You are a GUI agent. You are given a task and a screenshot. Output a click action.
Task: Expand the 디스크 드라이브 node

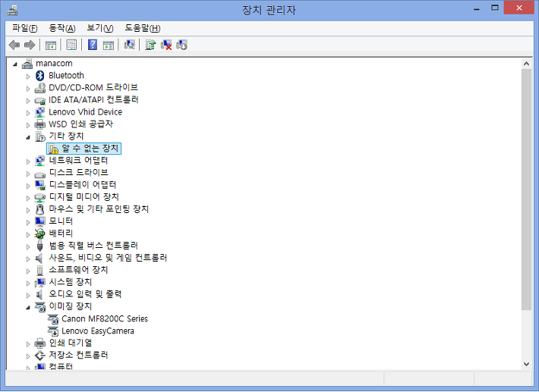[x=28, y=174]
